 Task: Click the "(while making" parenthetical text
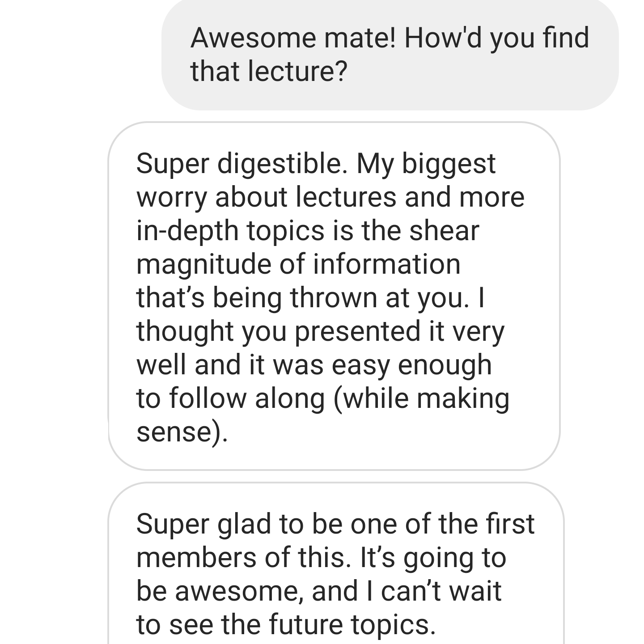point(421,398)
